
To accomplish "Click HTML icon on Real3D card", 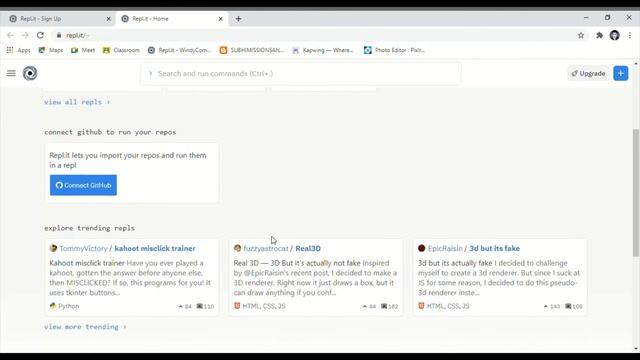I will (x=237, y=306).
